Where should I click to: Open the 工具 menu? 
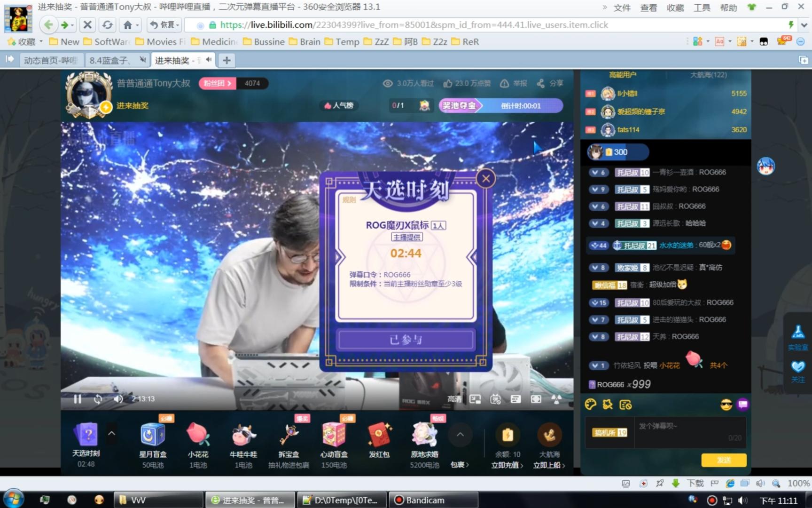click(x=702, y=8)
